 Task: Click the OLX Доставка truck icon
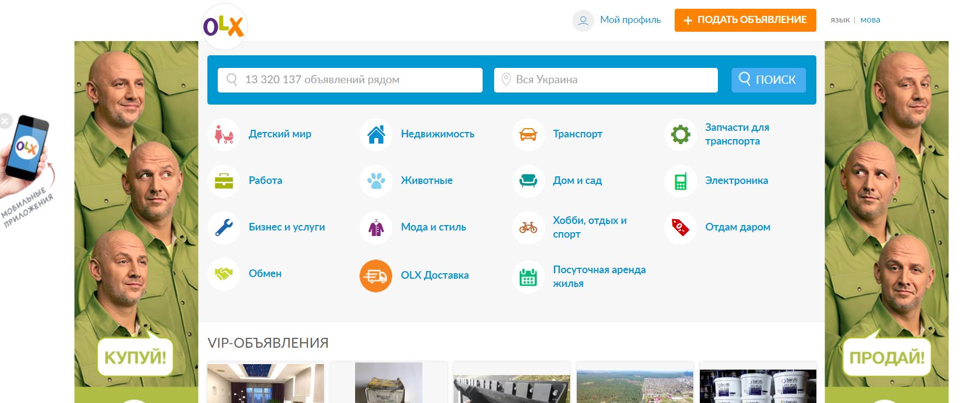(x=376, y=275)
